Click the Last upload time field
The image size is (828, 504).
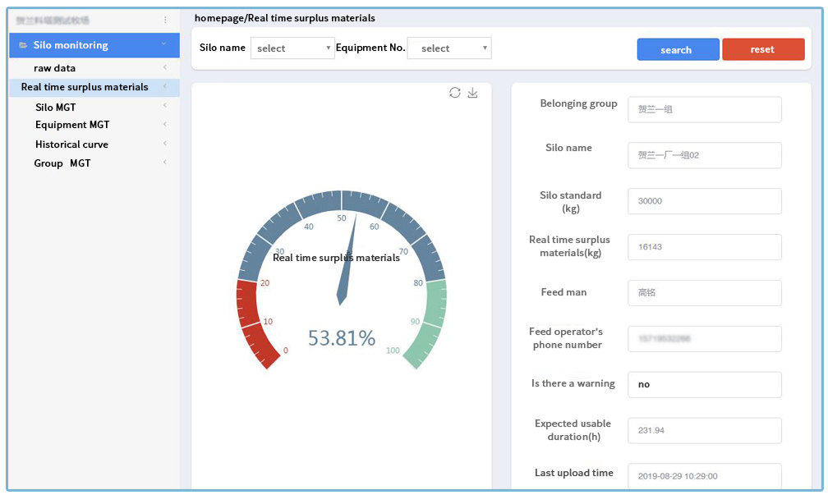705,475
